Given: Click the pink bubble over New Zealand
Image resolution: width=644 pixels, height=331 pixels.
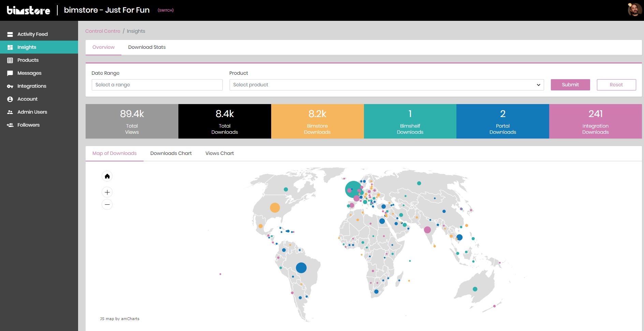Looking at the screenshot, I should pyautogui.click(x=494, y=306).
